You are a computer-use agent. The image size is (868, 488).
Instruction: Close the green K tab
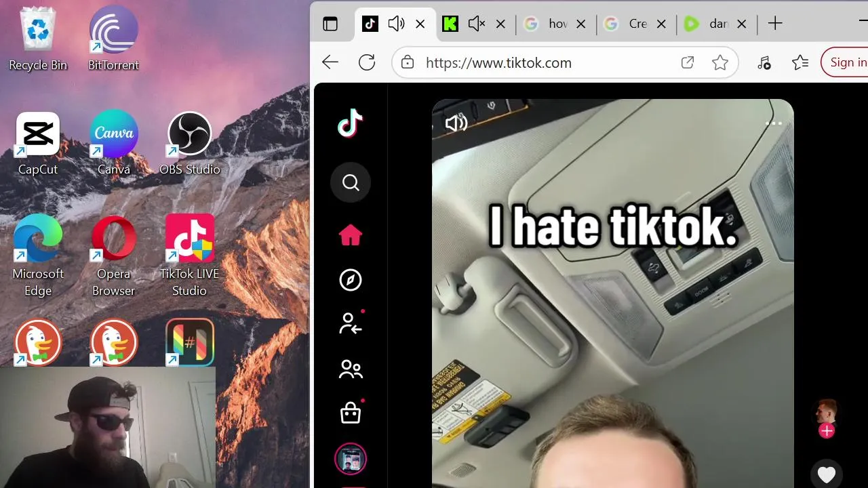pos(500,24)
